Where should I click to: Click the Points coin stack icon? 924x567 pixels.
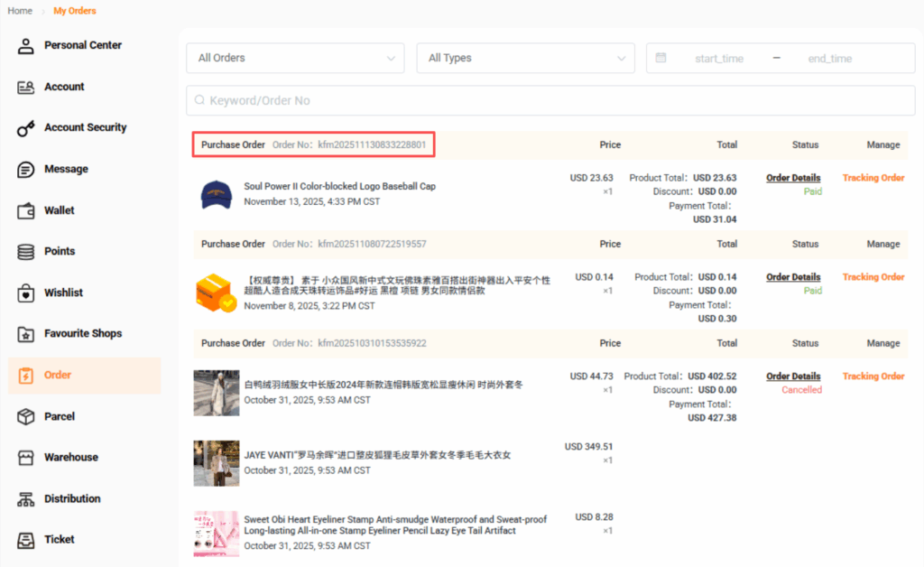click(x=27, y=252)
